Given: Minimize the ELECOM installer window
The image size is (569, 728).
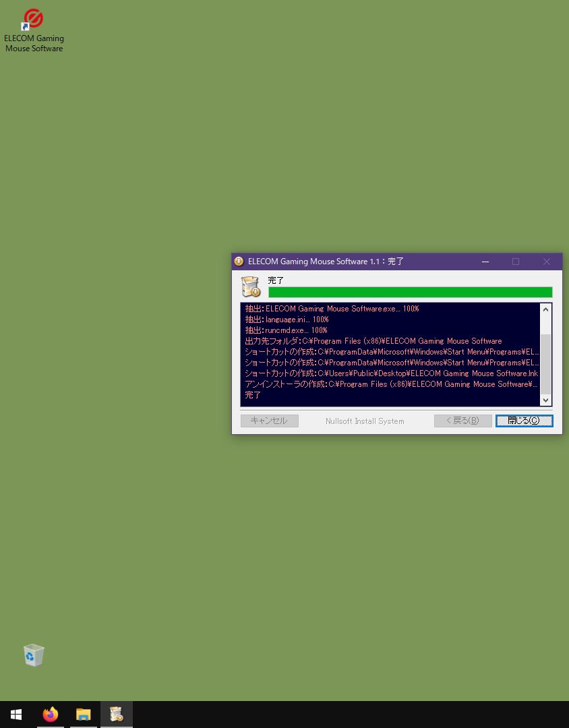Looking at the screenshot, I should pos(485,262).
